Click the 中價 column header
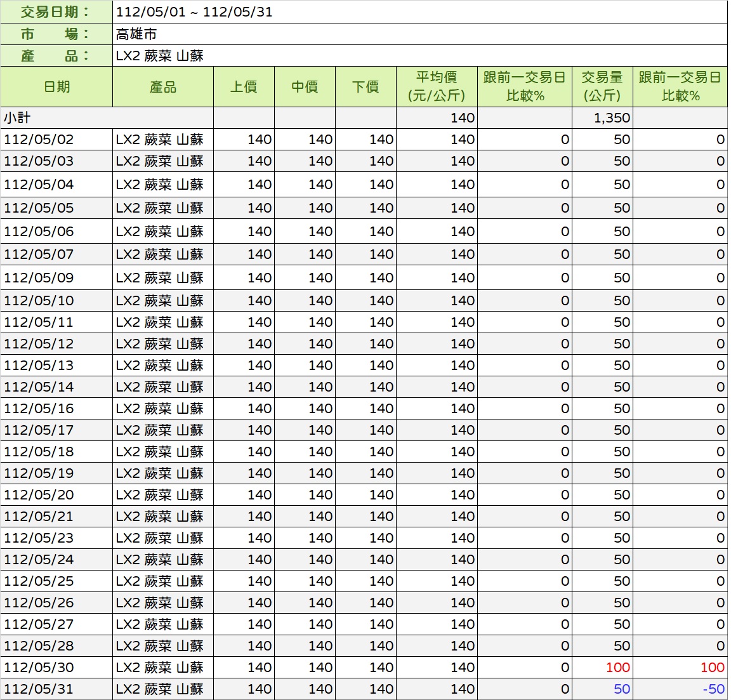 [305, 87]
